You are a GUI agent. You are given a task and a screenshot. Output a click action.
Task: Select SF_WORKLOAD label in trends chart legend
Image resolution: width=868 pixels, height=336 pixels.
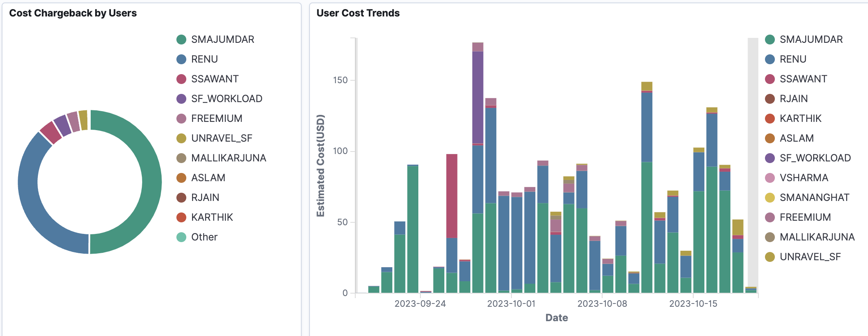815,158
